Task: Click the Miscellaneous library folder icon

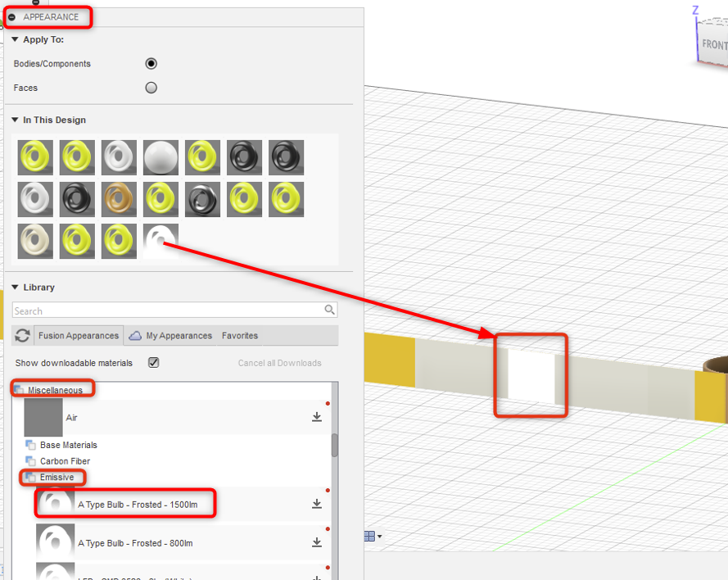Action: [x=19, y=388]
